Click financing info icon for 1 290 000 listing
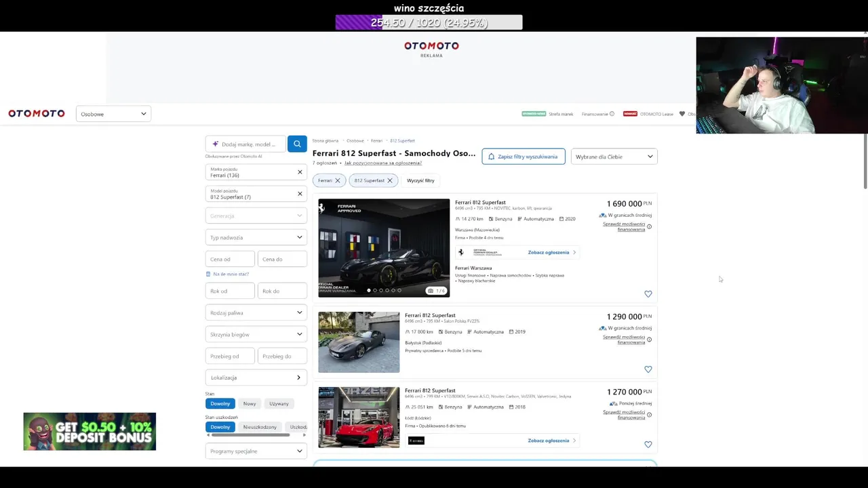 (x=649, y=340)
